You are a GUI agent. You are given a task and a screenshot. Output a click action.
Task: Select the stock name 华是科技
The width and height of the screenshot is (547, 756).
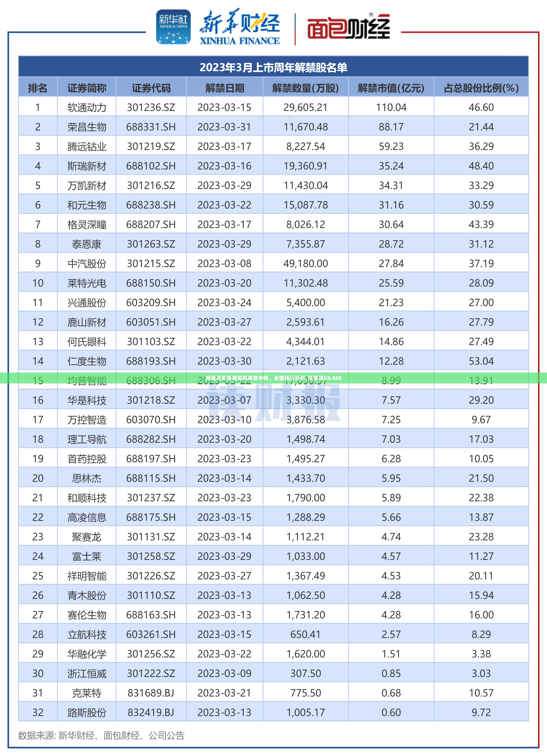(87, 400)
